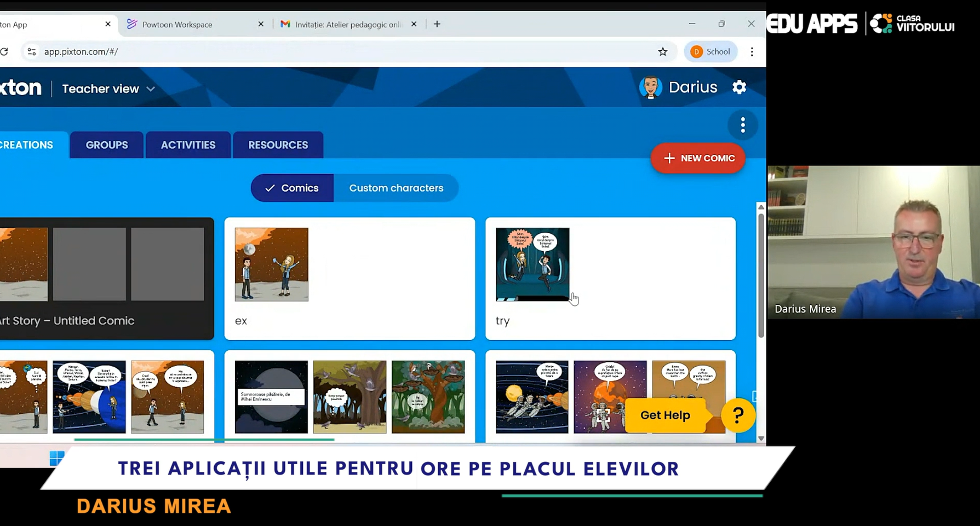Open the Resources tab
Viewport: 980px width, 526px height.
278,145
